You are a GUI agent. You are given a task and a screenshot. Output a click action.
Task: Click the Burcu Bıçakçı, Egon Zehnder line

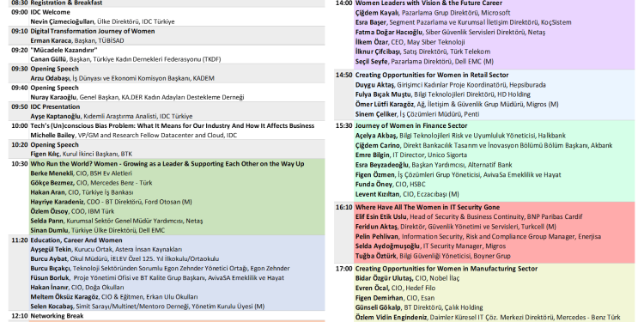click(x=161, y=268)
